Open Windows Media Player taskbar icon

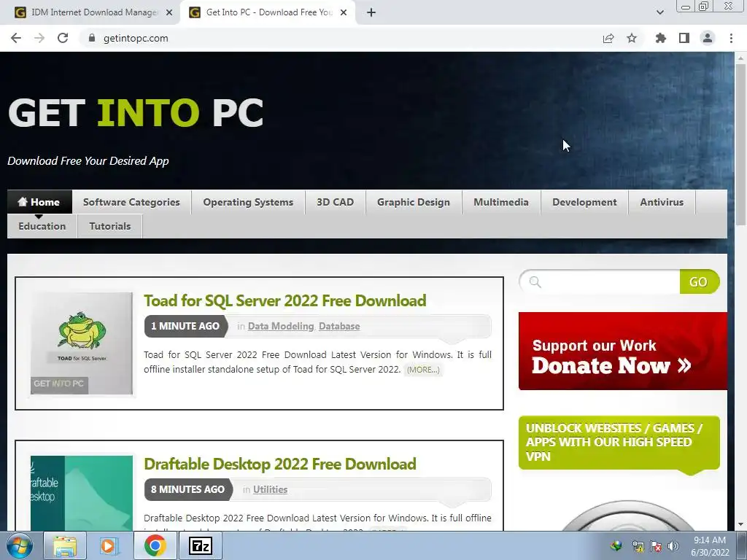pos(109,546)
